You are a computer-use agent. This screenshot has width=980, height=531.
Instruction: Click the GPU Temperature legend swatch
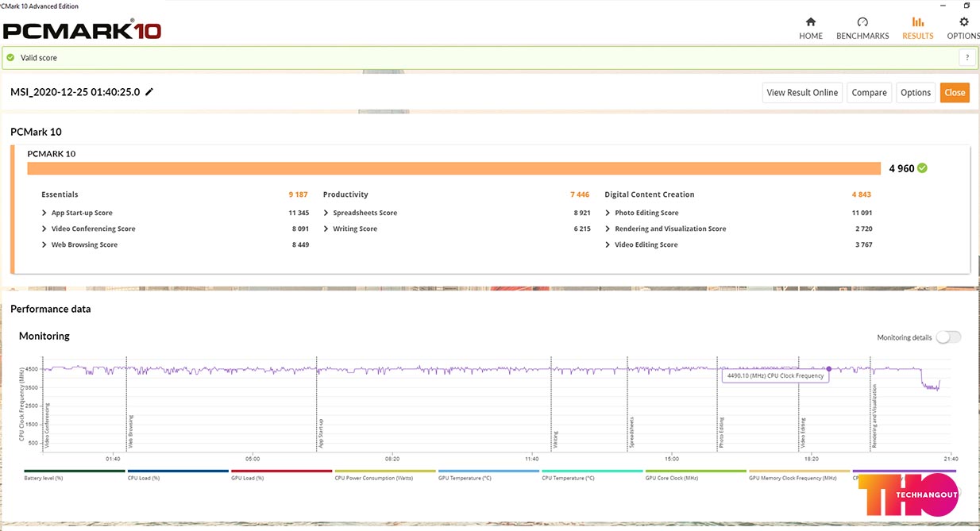tap(488, 471)
